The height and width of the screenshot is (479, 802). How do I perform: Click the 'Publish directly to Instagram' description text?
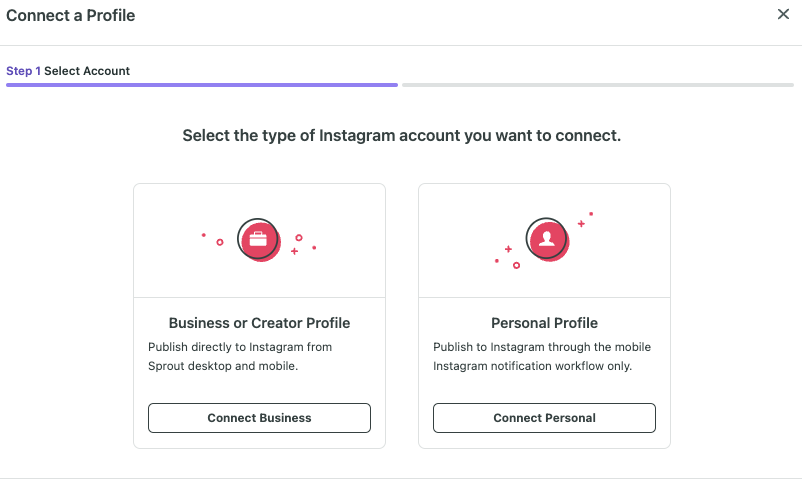point(240,356)
